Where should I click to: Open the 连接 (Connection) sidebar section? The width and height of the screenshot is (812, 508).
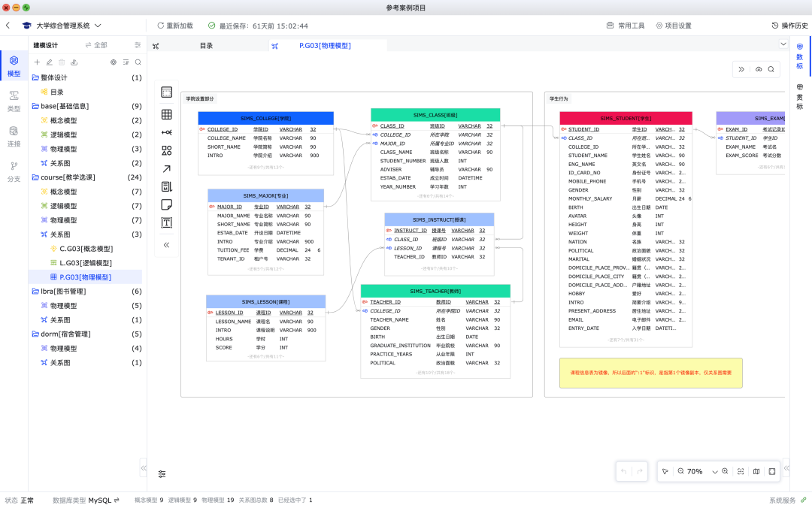[x=14, y=136]
